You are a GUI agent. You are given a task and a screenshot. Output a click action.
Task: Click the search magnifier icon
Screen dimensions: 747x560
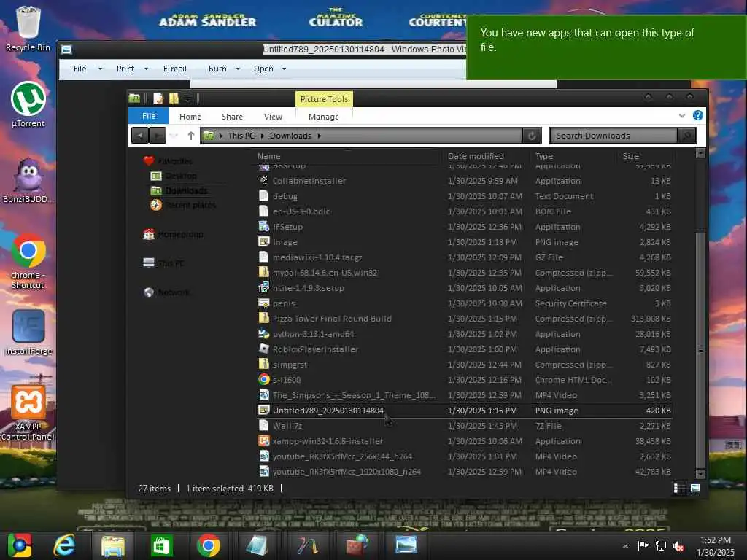tap(686, 136)
